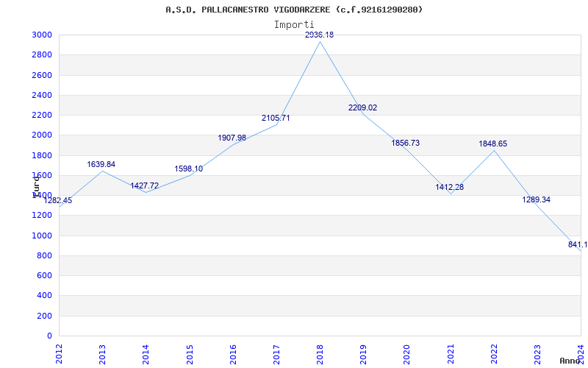
Task: Click the 1000 y-axis tick label
Action: 42,236
